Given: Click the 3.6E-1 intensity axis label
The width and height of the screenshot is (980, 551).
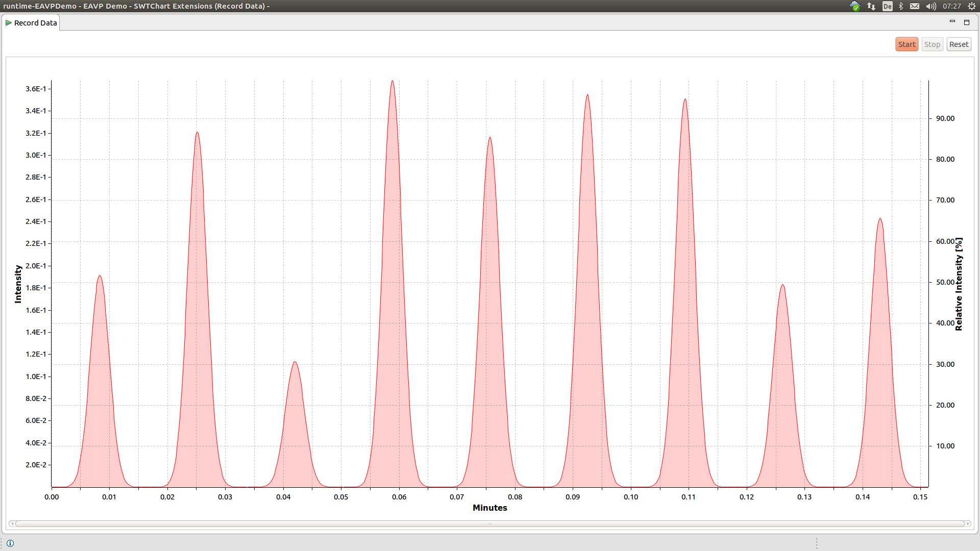Looking at the screenshot, I should pos(36,89).
